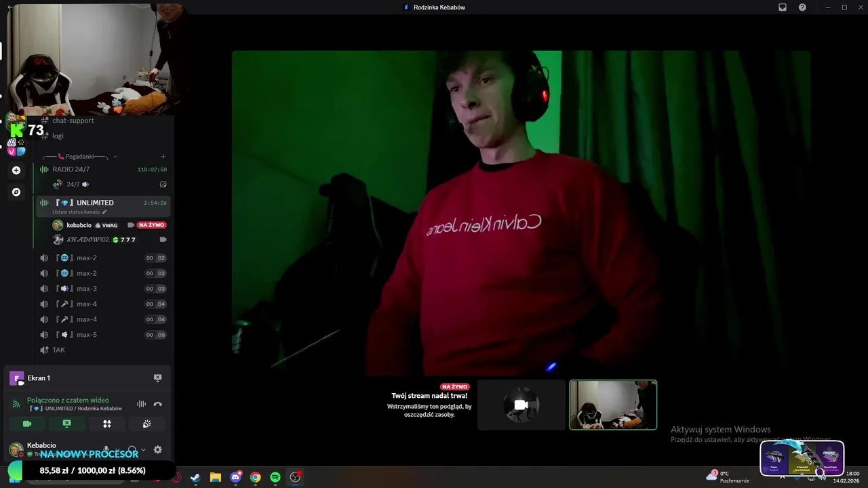Image resolution: width=868 pixels, height=488 pixels.
Task: Open the noise suppression waveform icon
Action: click(141, 404)
